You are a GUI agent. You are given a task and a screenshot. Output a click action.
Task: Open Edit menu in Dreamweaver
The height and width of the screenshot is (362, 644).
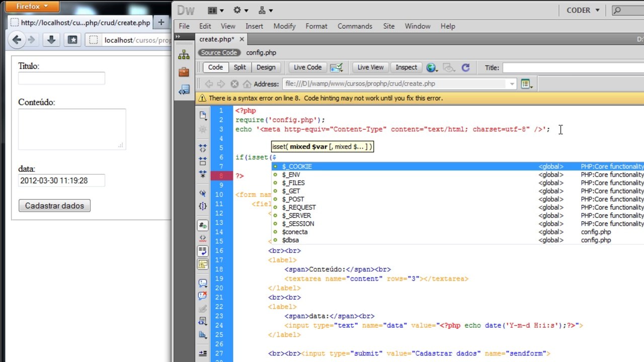pos(205,26)
